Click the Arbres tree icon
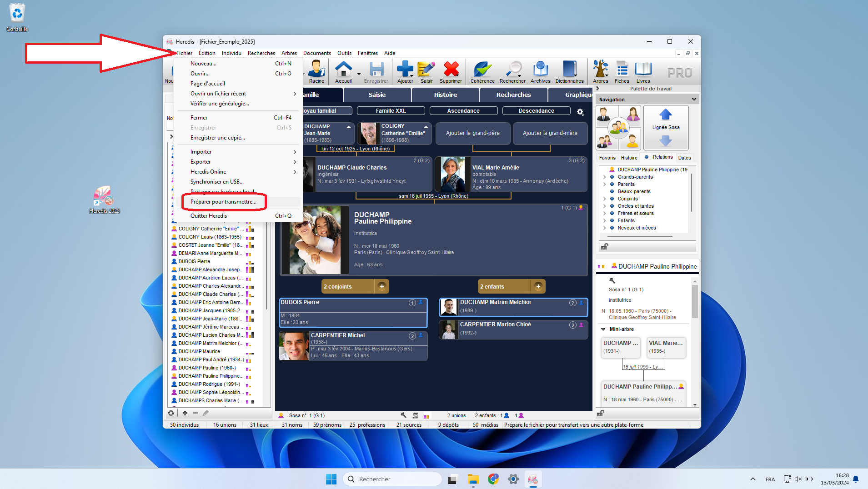 pyautogui.click(x=600, y=70)
